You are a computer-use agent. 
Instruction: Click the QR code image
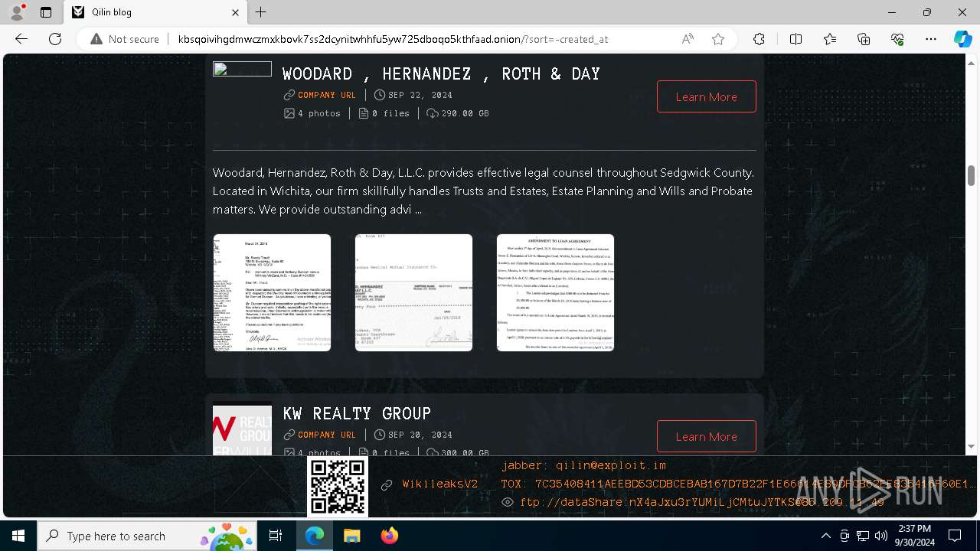click(x=338, y=486)
